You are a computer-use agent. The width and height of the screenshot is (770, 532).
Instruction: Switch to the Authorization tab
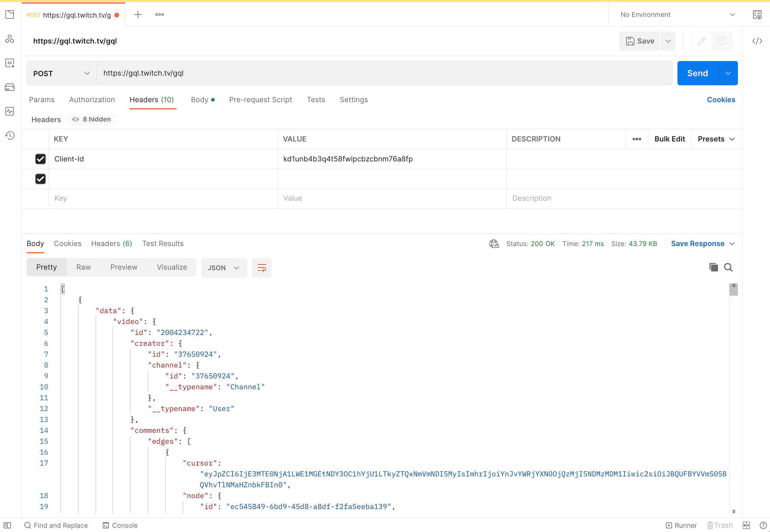[x=92, y=100]
